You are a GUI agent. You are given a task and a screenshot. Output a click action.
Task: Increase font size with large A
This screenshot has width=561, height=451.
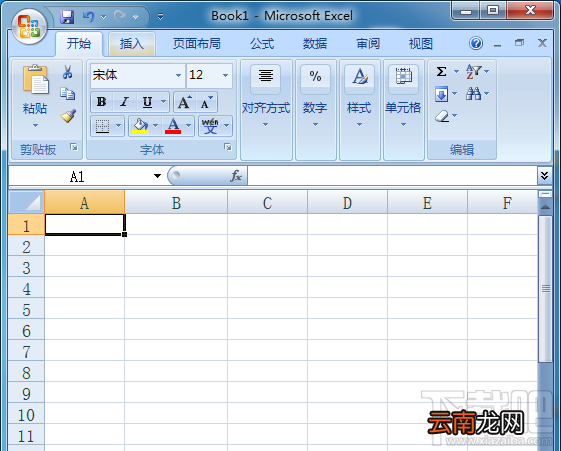tap(185, 102)
